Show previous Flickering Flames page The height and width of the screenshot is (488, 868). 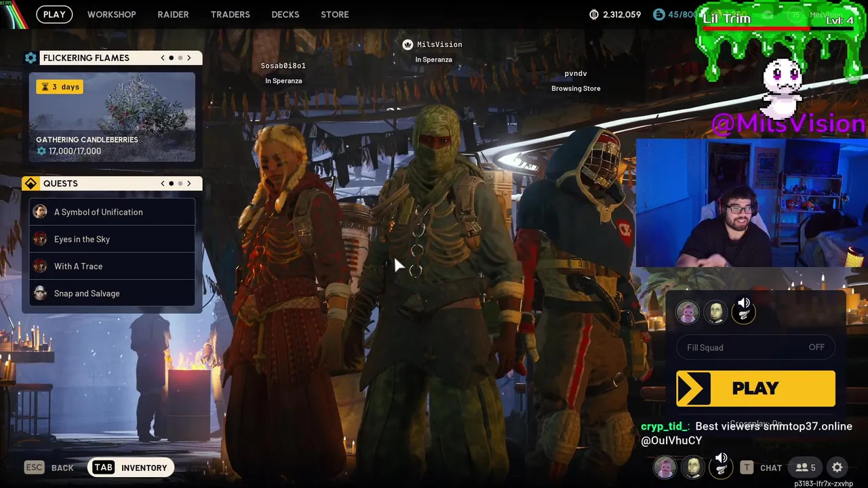[163, 58]
